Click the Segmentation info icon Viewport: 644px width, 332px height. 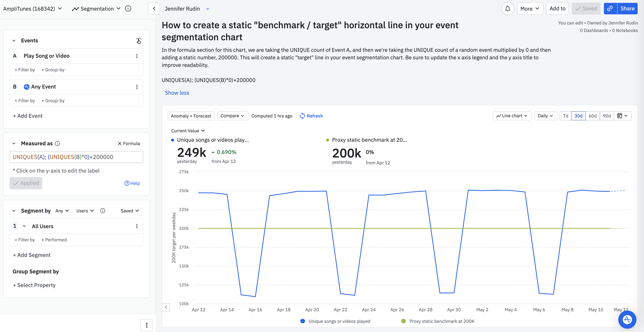pyautogui.click(x=128, y=9)
